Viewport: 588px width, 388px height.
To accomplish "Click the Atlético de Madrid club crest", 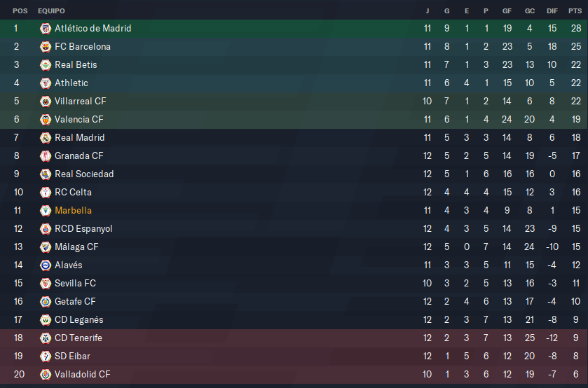I will [x=46, y=29].
